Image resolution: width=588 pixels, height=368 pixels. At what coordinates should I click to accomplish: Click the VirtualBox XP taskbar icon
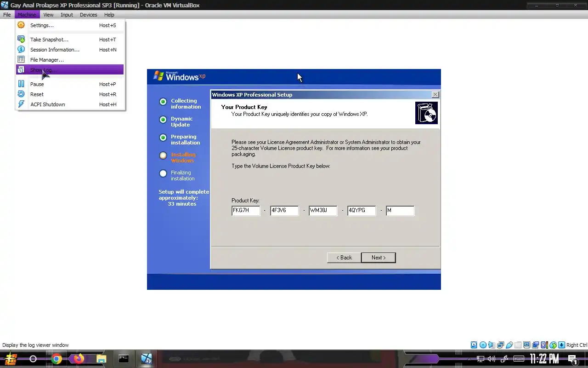(x=146, y=359)
